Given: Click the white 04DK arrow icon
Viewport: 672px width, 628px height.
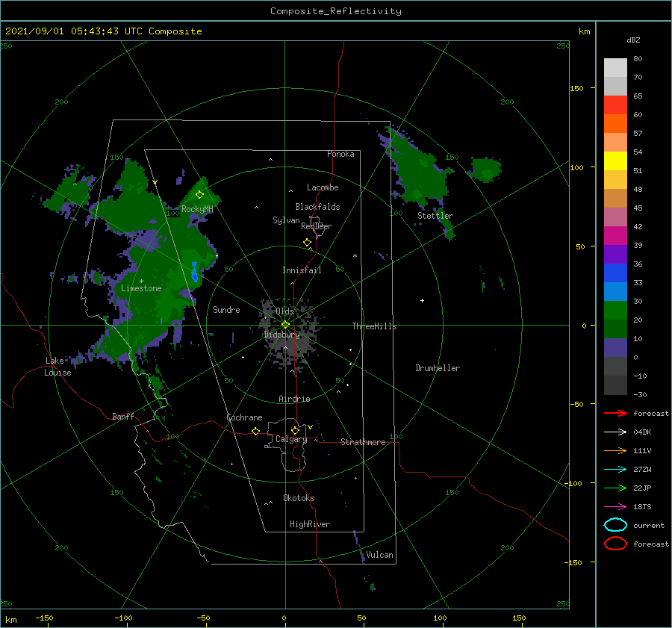Looking at the screenshot, I should pyautogui.click(x=615, y=432).
